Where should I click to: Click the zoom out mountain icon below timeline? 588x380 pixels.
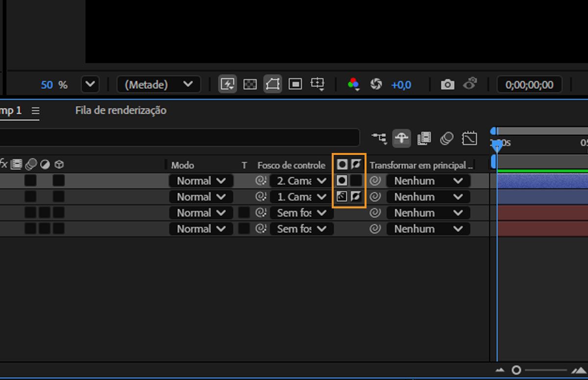(500, 370)
